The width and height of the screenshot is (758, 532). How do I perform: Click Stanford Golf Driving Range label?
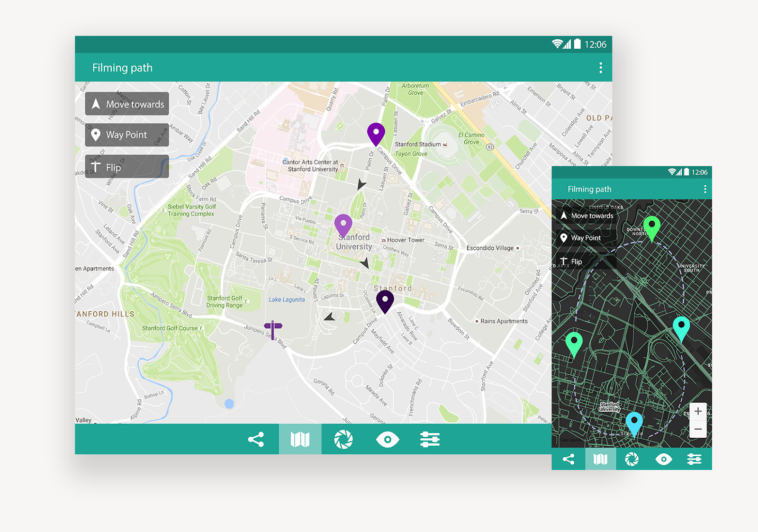(x=225, y=302)
